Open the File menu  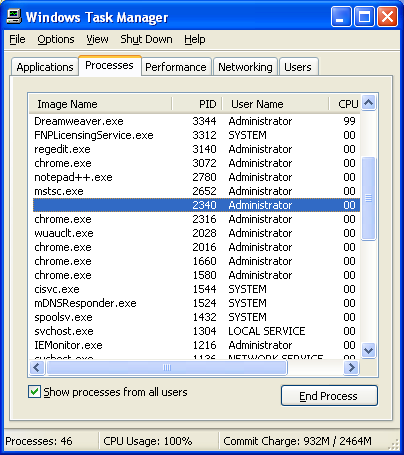click(x=17, y=39)
